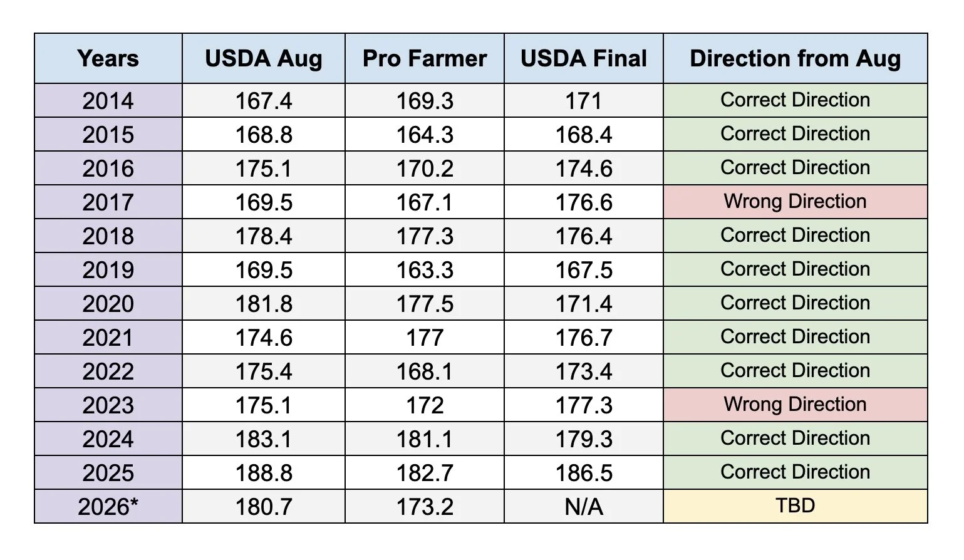Click the Pro Farmer column header

coord(425,58)
